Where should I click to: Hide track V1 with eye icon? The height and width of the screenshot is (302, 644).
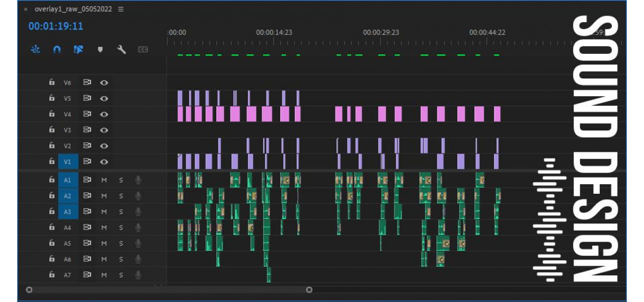[x=104, y=162]
